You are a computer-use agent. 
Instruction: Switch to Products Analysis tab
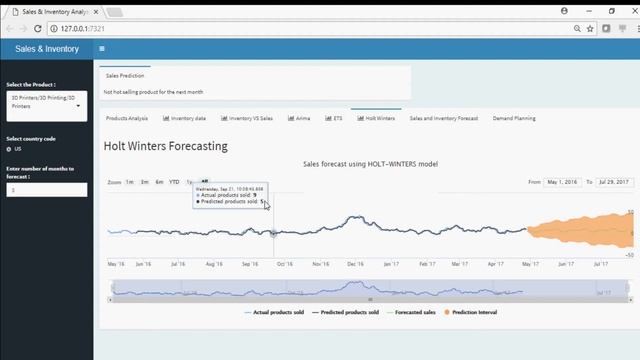point(127,118)
